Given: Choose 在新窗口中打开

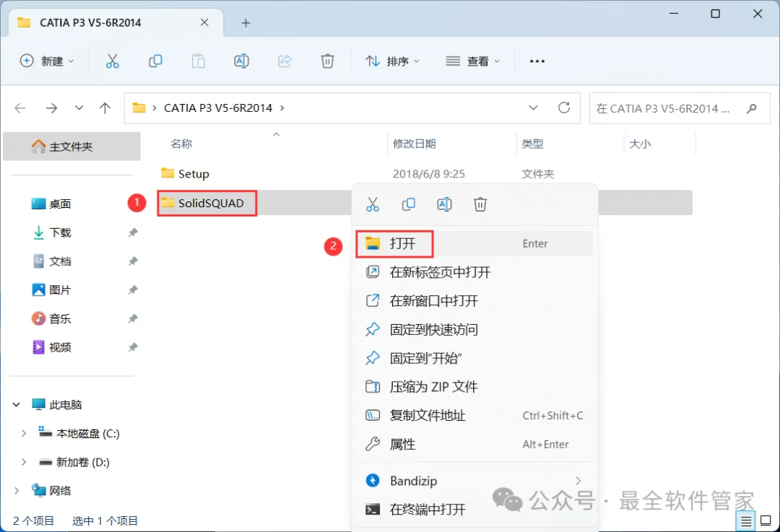Looking at the screenshot, I should coord(474,301).
